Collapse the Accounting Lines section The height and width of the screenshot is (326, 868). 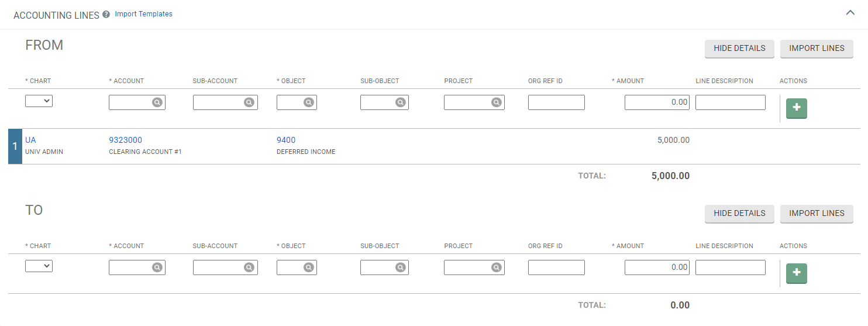coord(850,13)
